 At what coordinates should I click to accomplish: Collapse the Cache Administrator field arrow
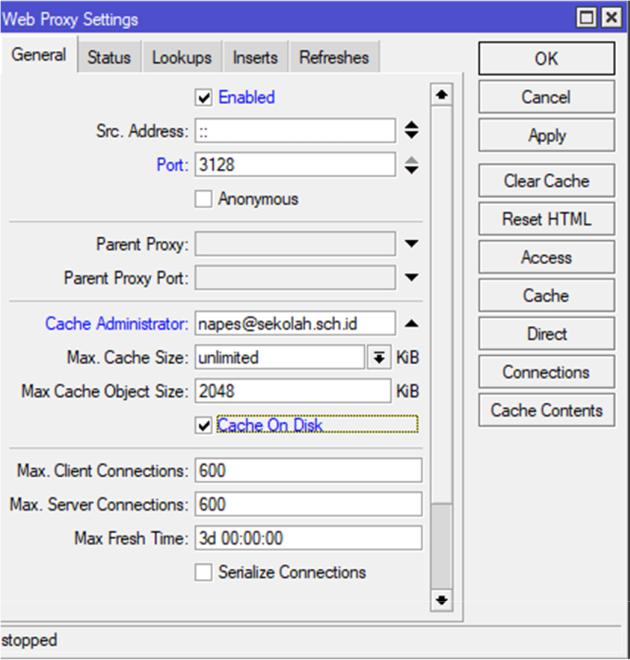[411, 324]
